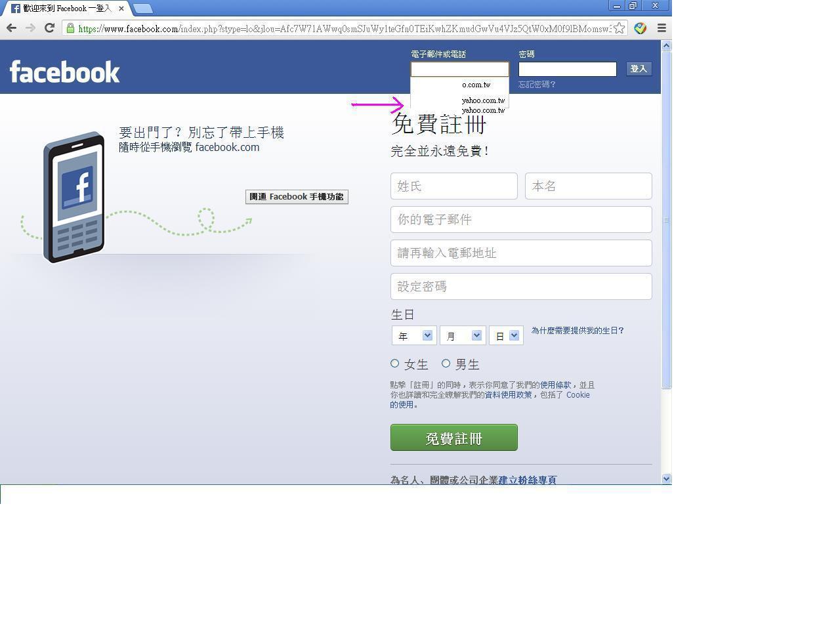Open the 資料使用政策 link
The image size is (840, 630).
click(508, 395)
